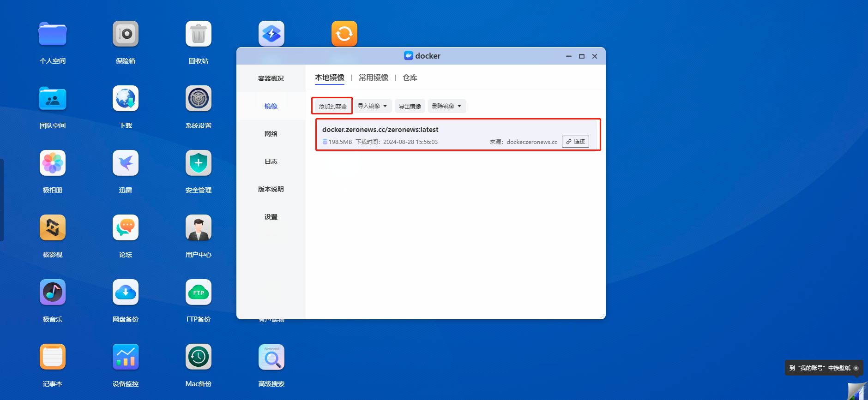Launch the 下载 download app
The width and height of the screenshot is (868, 400).
(x=126, y=98)
